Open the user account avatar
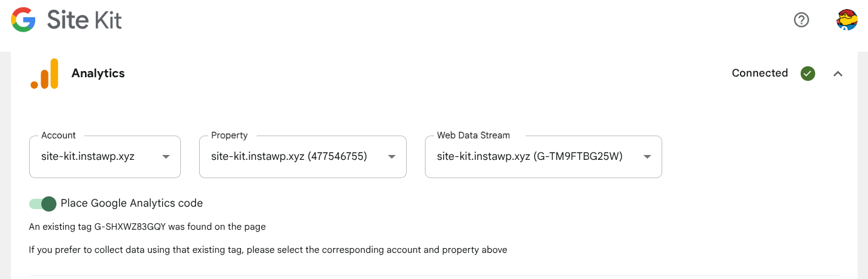 (846, 20)
